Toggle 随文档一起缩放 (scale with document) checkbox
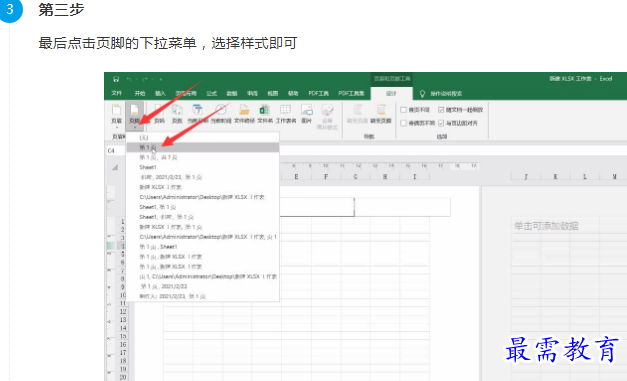 click(441, 110)
